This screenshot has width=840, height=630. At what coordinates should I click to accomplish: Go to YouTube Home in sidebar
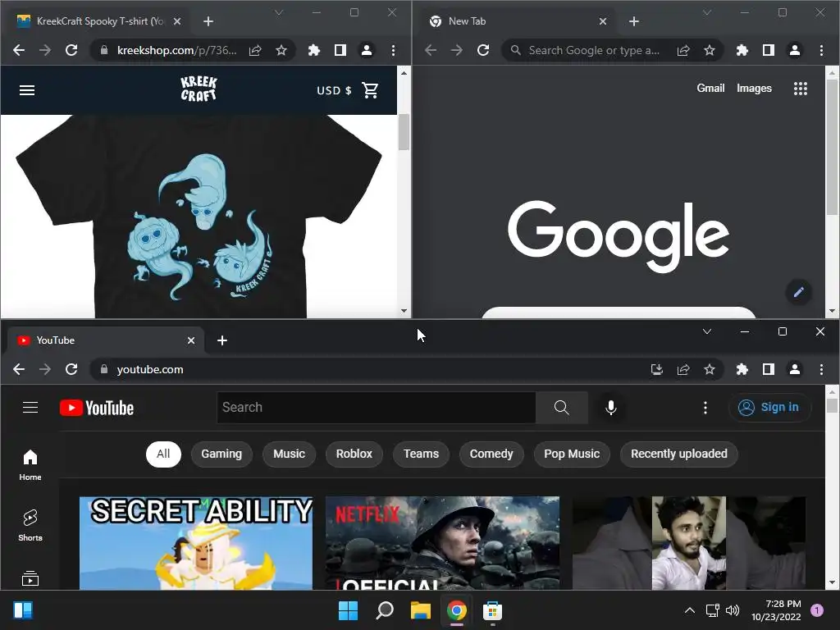click(x=30, y=465)
